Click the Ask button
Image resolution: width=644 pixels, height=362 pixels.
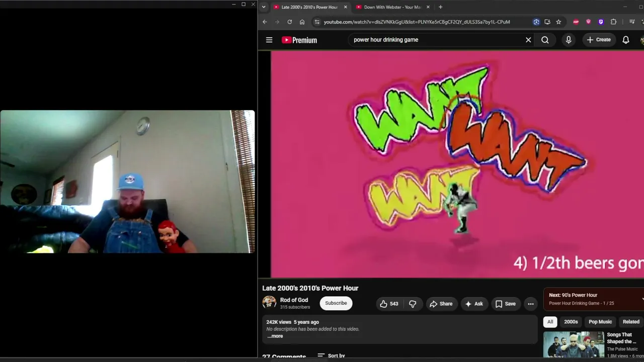click(474, 304)
